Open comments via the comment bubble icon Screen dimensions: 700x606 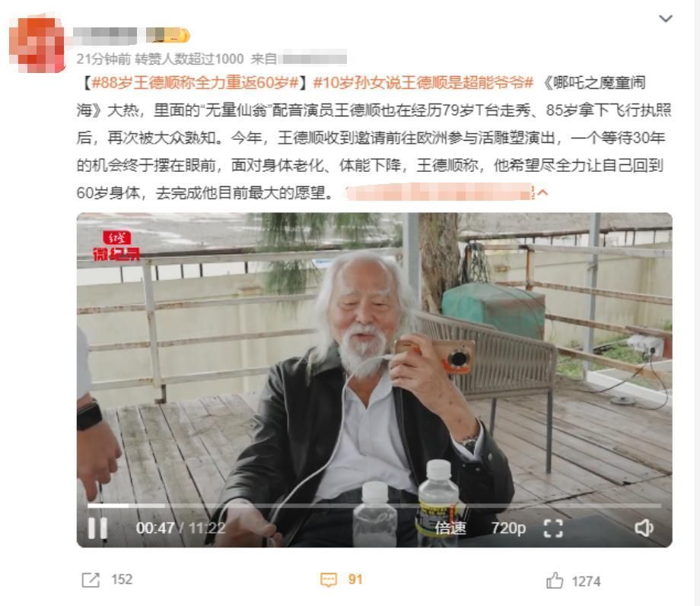(329, 579)
